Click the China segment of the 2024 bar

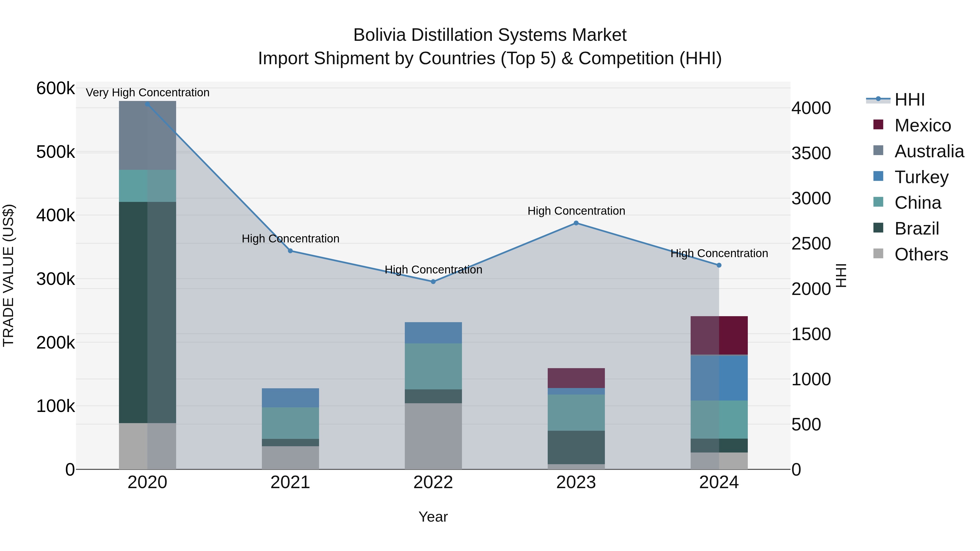point(719,420)
